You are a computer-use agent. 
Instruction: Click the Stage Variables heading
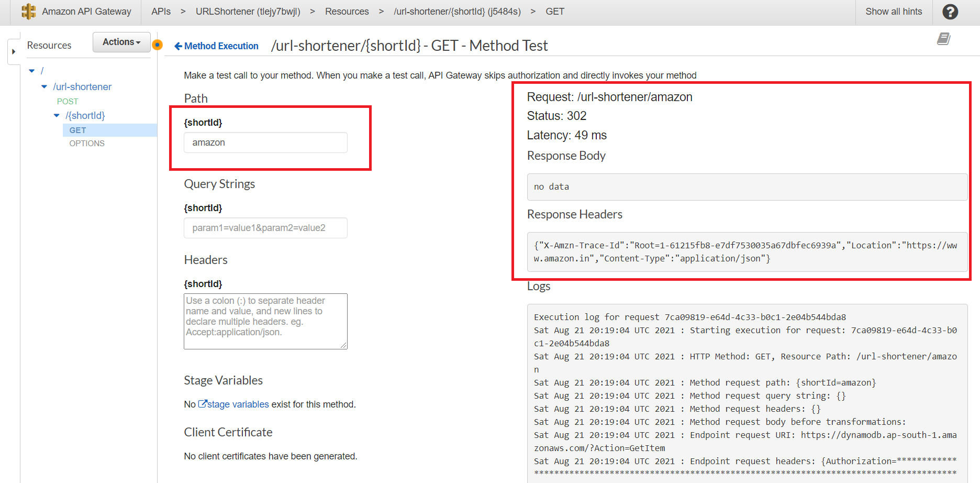tap(223, 380)
